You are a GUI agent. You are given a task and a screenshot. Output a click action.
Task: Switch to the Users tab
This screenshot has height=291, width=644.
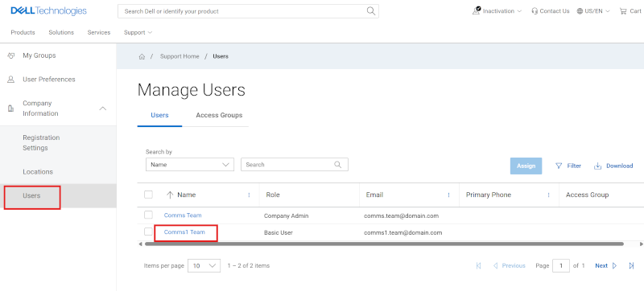click(159, 115)
